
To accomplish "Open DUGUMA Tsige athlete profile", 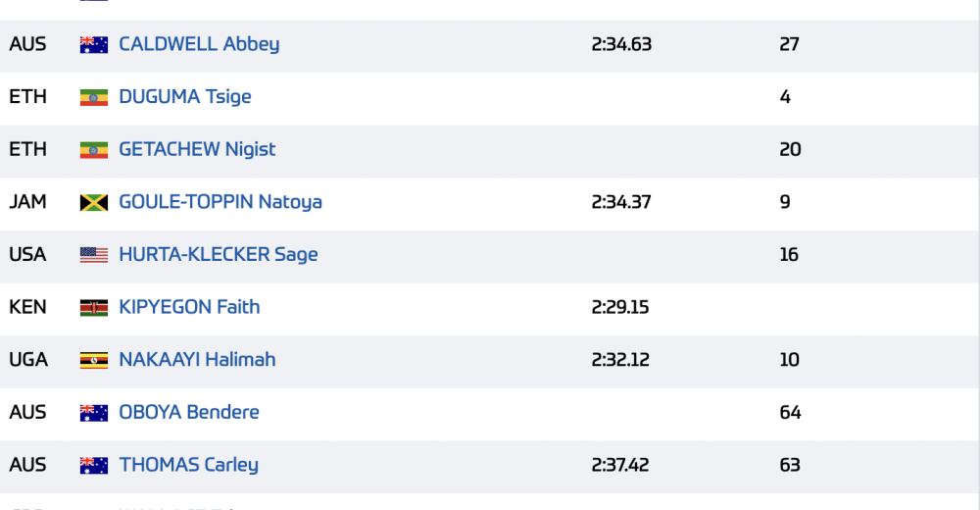I will [x=185, y=97].
